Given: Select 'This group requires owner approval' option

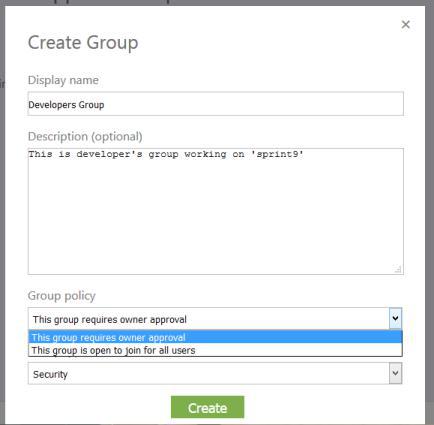Looking at the screenshot, I should click(x=215, y=337).
